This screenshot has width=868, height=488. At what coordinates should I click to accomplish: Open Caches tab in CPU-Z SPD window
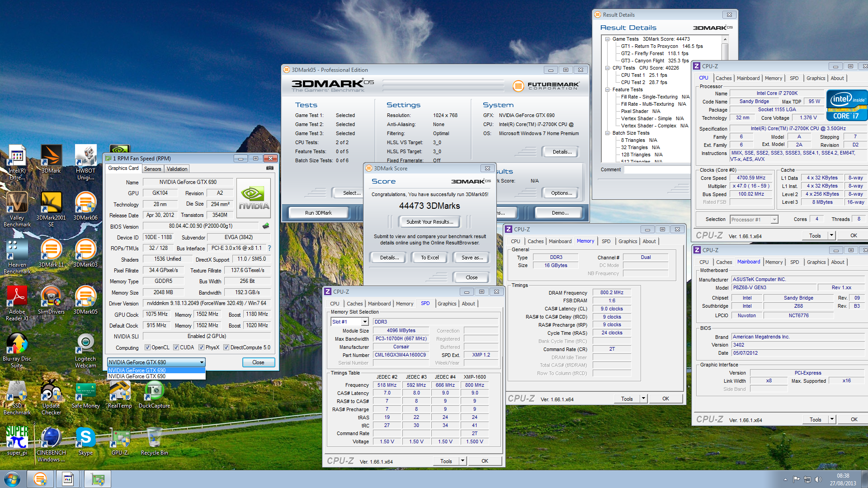[354, 304]
